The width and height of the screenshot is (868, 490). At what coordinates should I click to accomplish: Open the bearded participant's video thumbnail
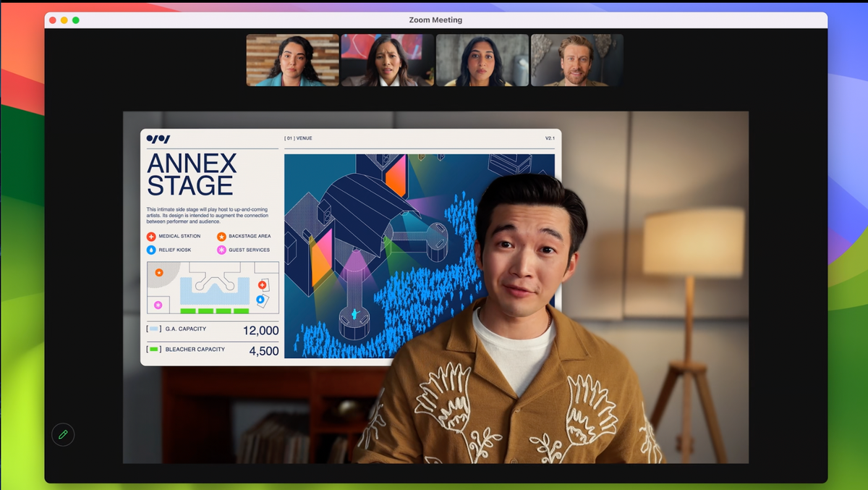point(576,60)
